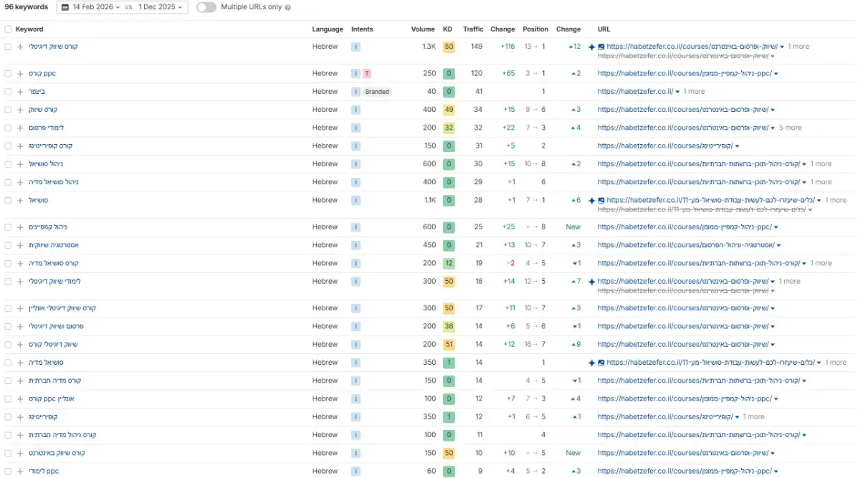Click the Branded intent tag
This screenshot has height=478, width=868.
(x=377, y=92)
